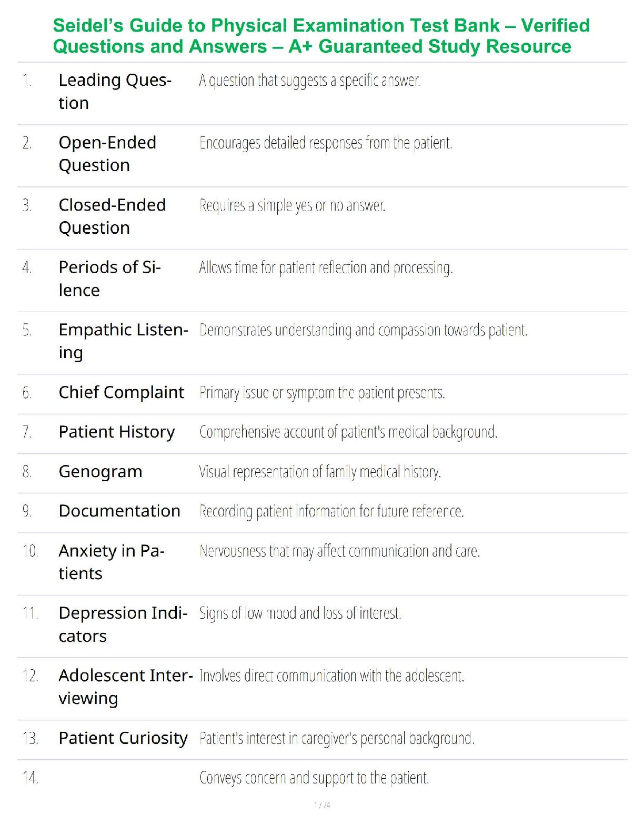Select the "Periods of Silence" term
Image resolution: width=644 pixels, height=834 pixels.
pyautogui.click(x=109, y=279)
